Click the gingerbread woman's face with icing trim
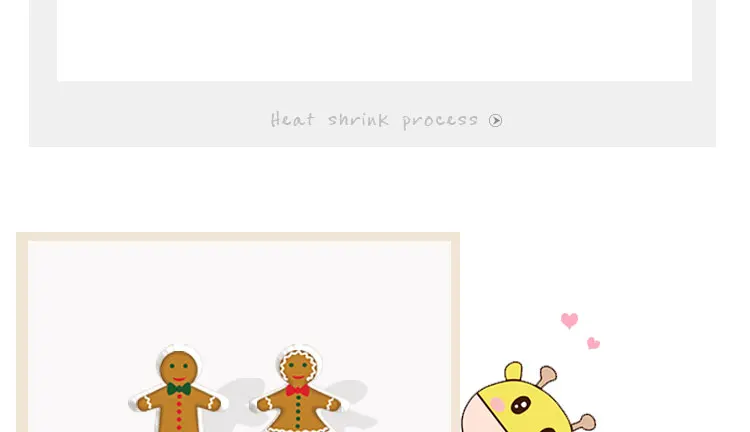Viewport: 750px width, 432px height. 298,368
